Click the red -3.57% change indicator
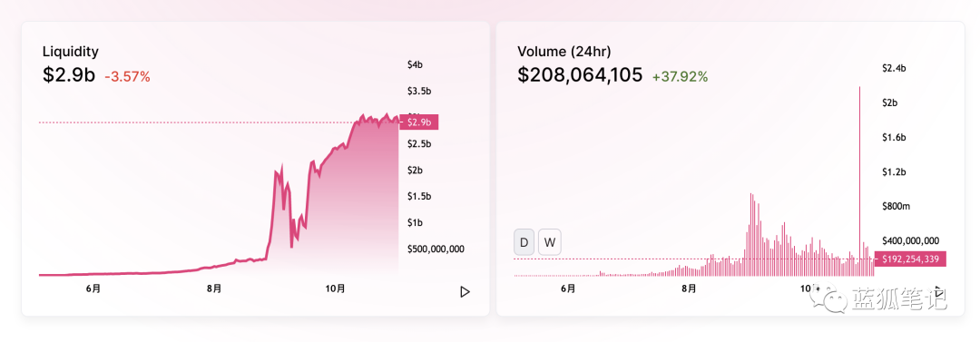Viewport: 980px width, 342px height. click(128, 77)
